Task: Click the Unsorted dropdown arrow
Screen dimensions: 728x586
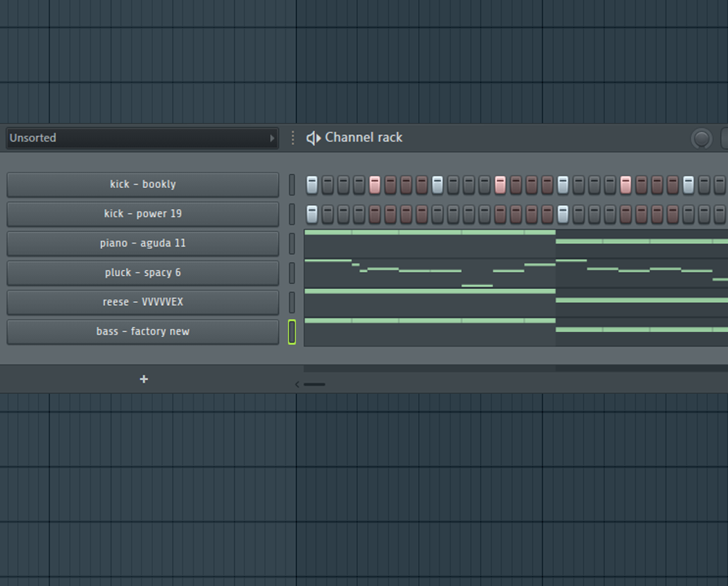Action: point(272,138)
